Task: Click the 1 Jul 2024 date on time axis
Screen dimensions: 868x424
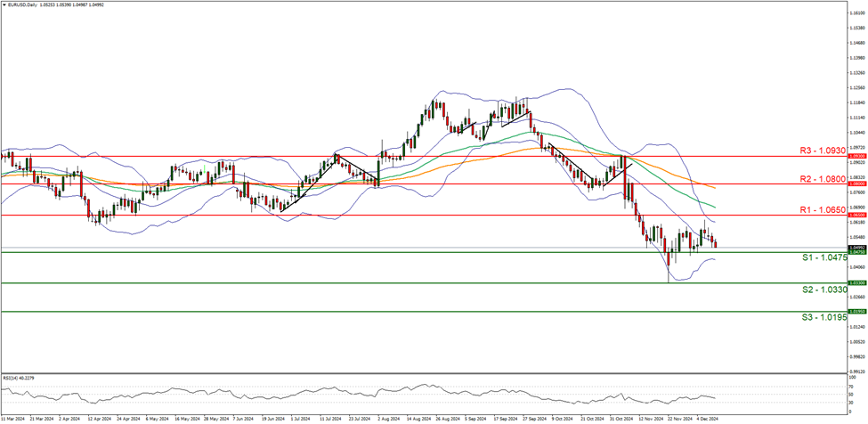Action: [x=299, y=417]
